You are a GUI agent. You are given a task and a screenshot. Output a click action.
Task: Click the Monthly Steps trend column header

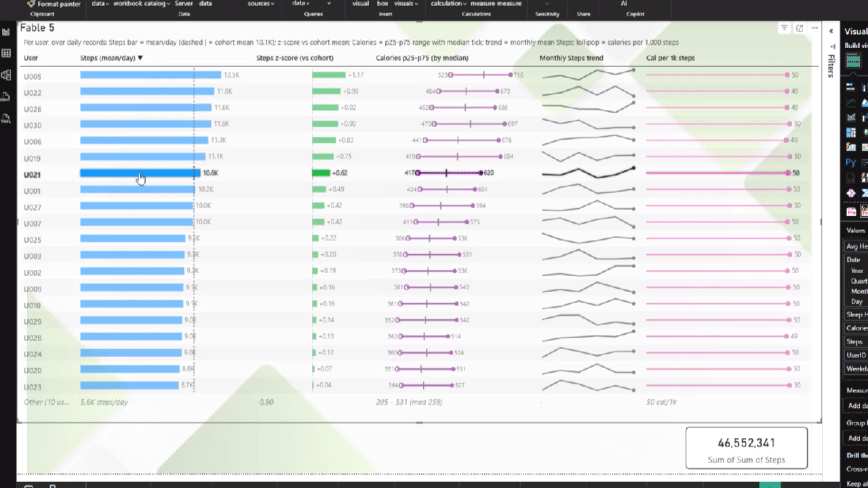[571, 58]
